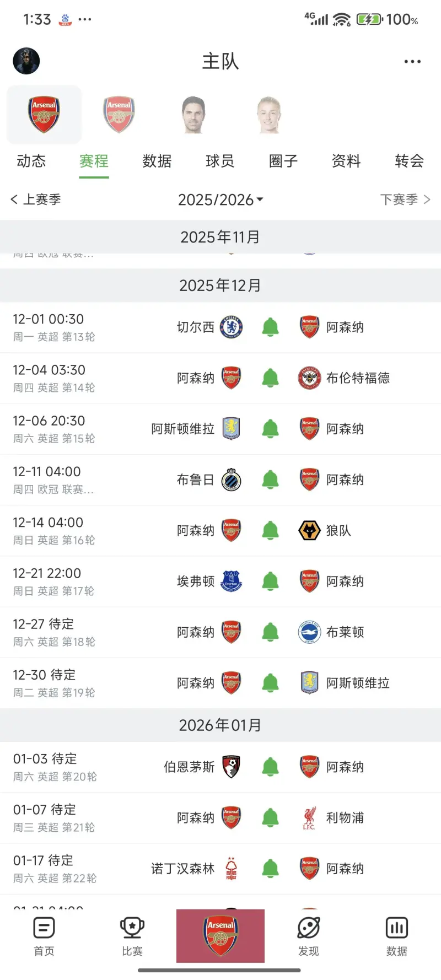The image size is (441, 980).
Task: Switch to the 球员 players tab
Action: [x=220, y=161]
